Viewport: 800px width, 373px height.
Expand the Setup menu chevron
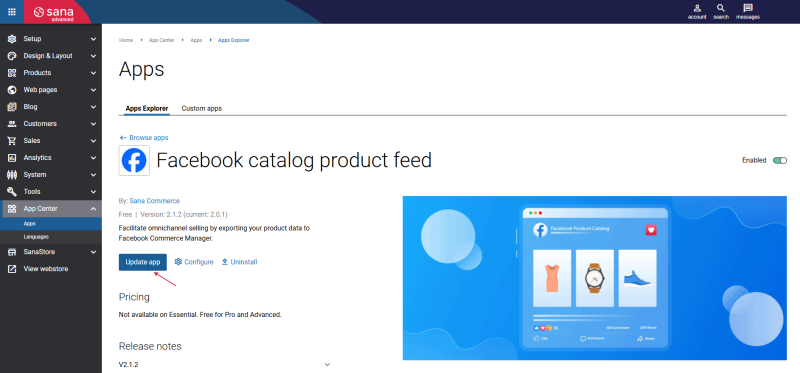tap(93, 39)
